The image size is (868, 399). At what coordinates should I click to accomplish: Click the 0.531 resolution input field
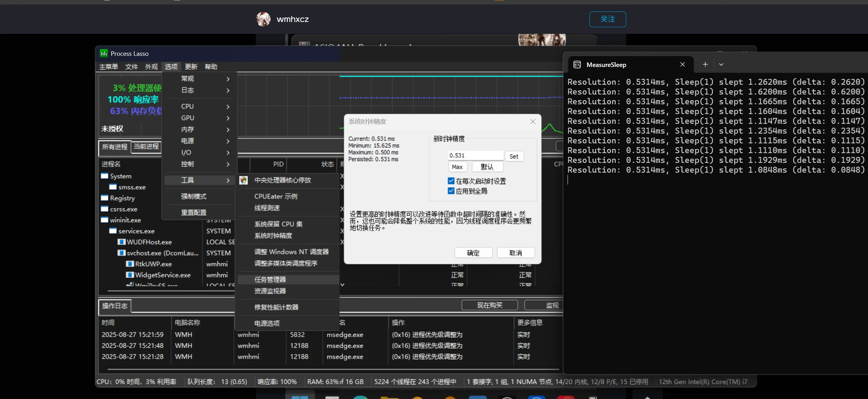coord(475,155)
